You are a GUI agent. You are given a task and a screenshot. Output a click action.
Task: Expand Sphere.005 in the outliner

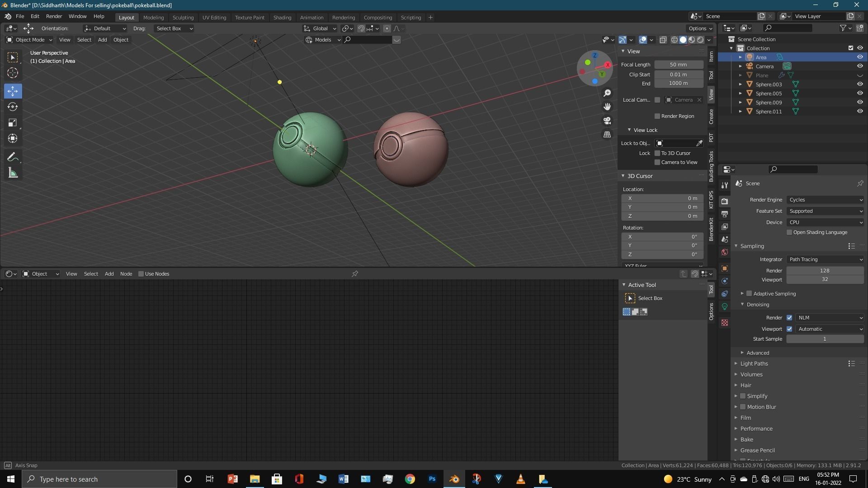(x=740, y=94)
